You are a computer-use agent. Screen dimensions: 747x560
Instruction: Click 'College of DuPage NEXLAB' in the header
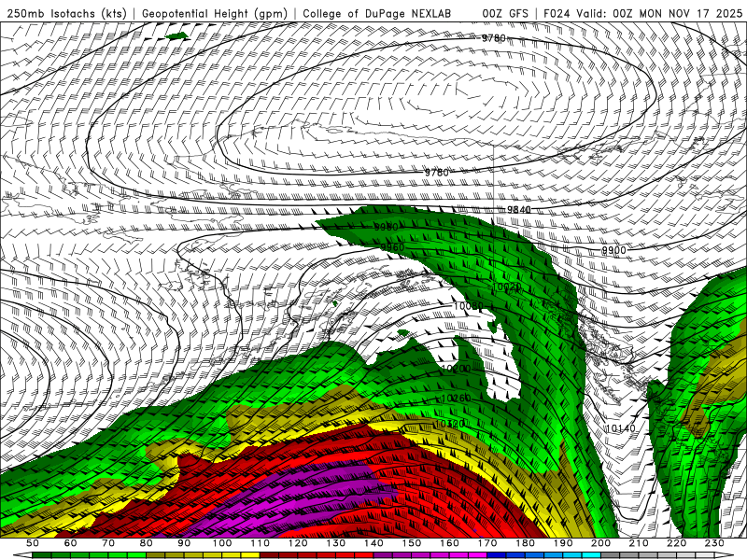click(x=377, y=14)
